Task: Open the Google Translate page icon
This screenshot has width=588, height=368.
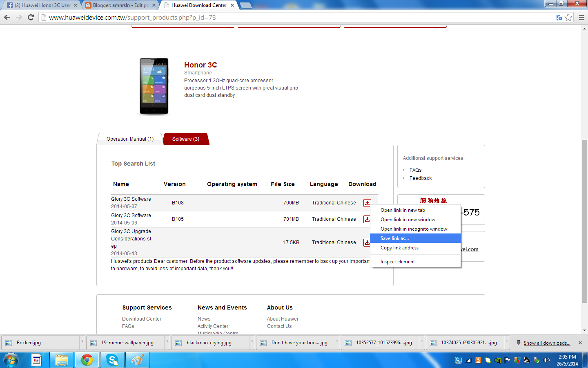Action: pyautogui.click(x=559, y=17)
